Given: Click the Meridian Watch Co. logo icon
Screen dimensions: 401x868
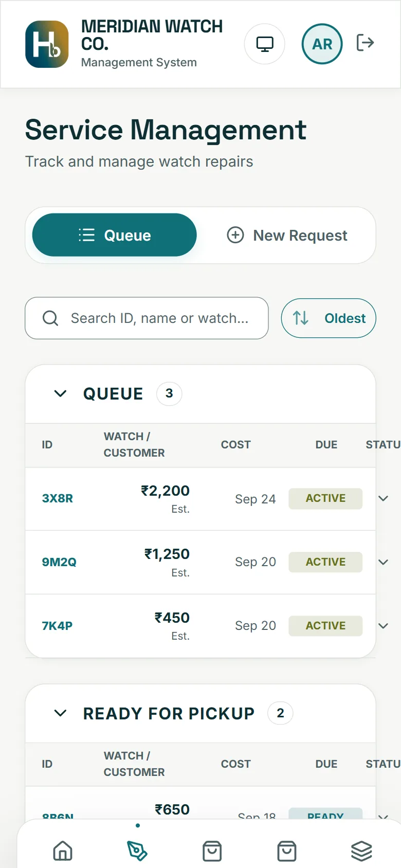Looking at the screenshot, I should 47,44.
